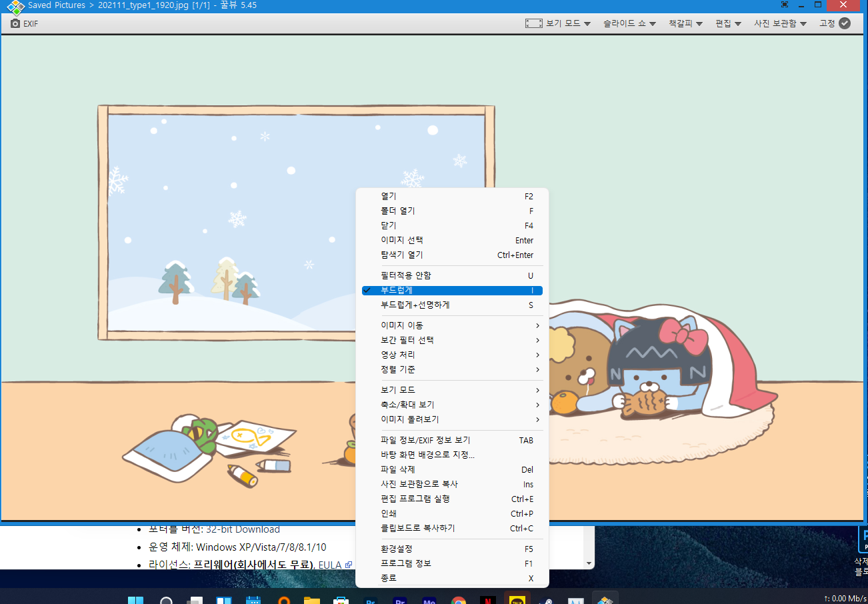The height and width of the screenshot is (604, 868).
Task: Select 부드럽게+선명하게 filter option
Action: (453, 305)
